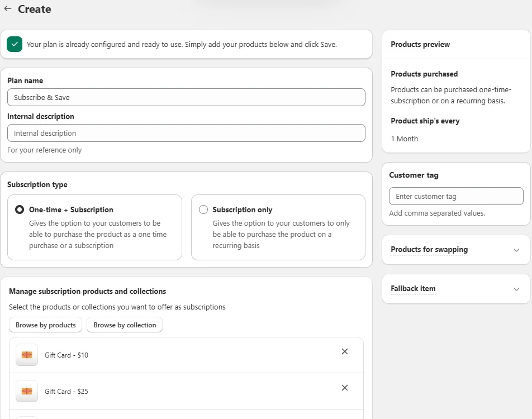This screenshot has height=419, width=532.
Task: Open the Gift Card - $10 thumbnail
Action: [x=27, y=355]
